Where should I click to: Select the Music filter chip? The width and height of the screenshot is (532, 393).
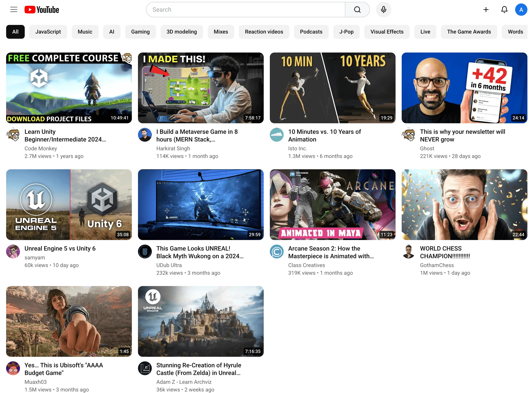point(85,32)
